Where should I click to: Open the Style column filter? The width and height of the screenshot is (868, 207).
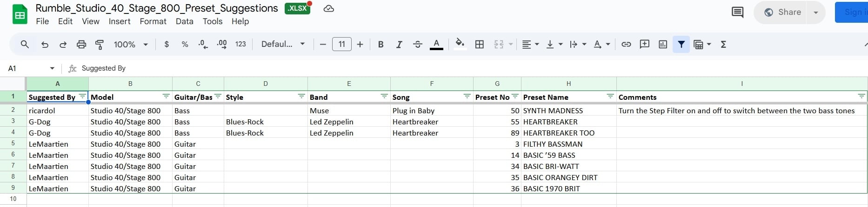coord(301,96)
